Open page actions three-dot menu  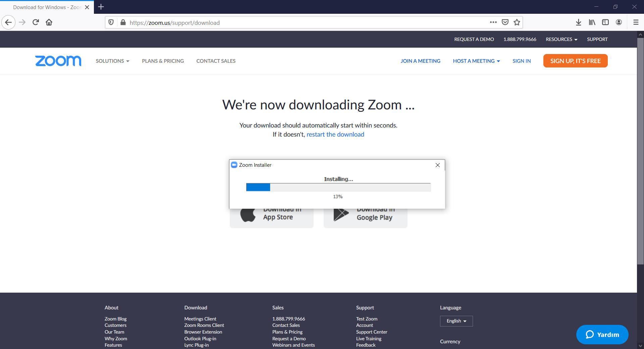pyautogui.click(x=493, y=22)
